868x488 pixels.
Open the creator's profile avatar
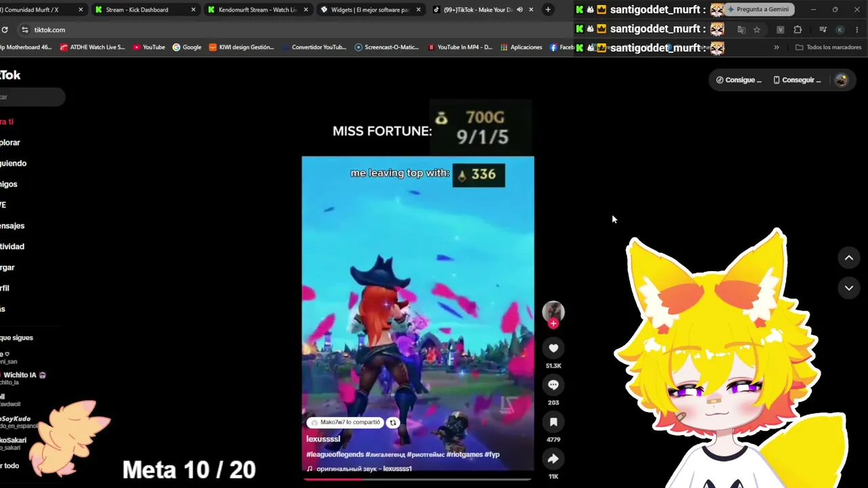click(x=553, y=311)
